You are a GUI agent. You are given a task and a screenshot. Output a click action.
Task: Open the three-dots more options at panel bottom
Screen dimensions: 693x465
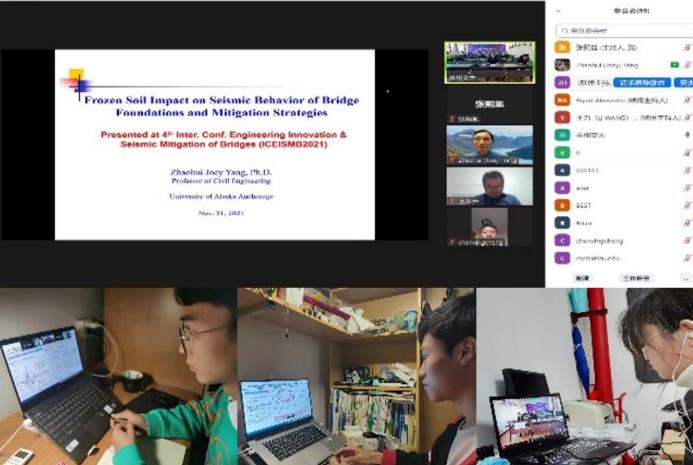[x=685, y=278]
